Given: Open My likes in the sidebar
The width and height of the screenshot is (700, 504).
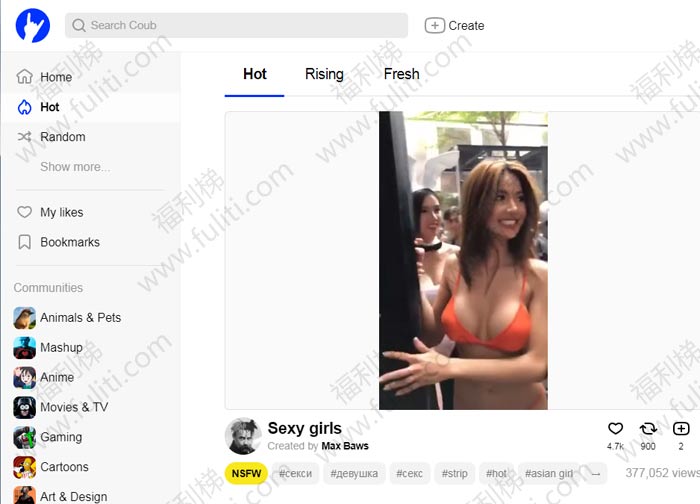Looking at the screenshot, I should coord(61,212).
